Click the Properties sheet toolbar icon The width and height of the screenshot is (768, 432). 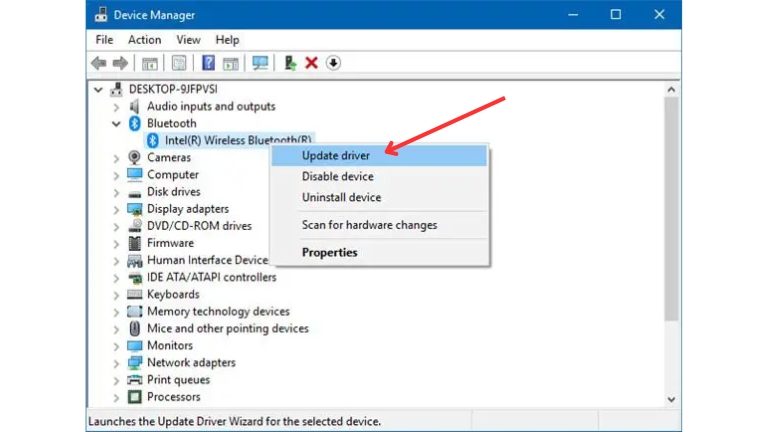179,63
